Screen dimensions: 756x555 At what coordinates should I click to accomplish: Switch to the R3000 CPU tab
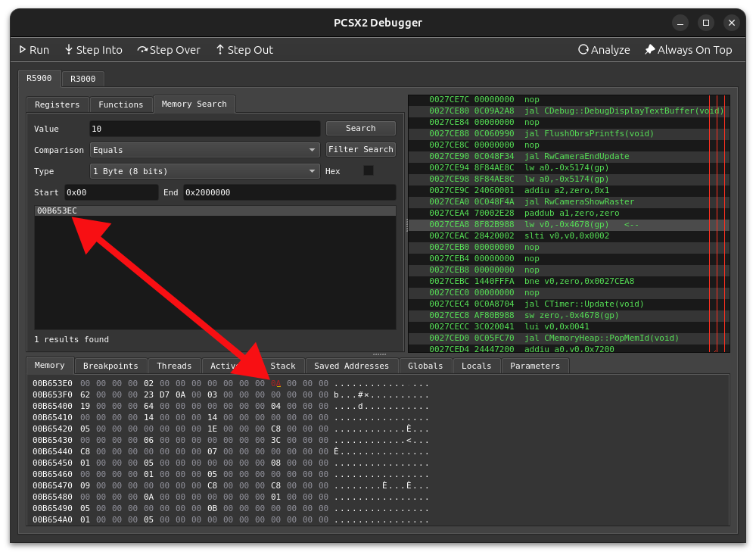(83, 79)
